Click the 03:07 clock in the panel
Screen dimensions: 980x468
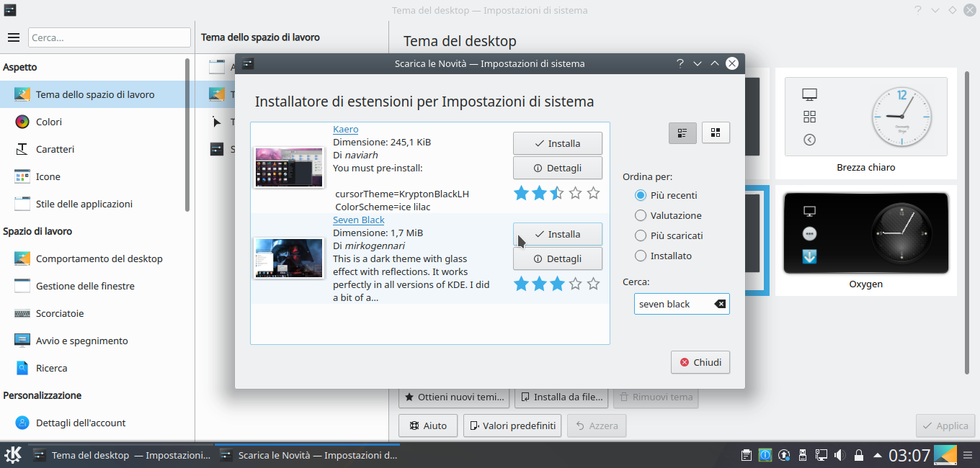[x=909, y=455]
